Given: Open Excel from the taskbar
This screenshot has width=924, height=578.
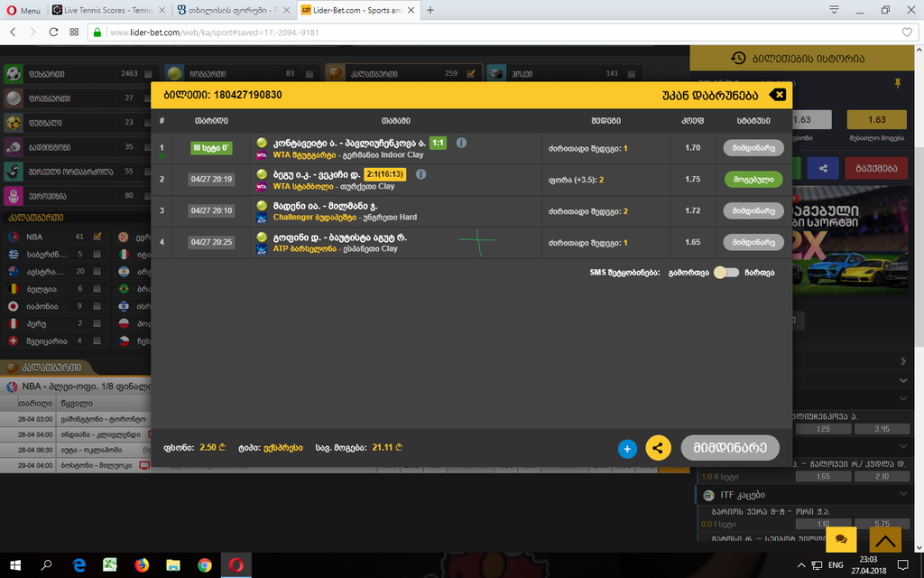Looking at the screenshot, I should pos(110,565).
